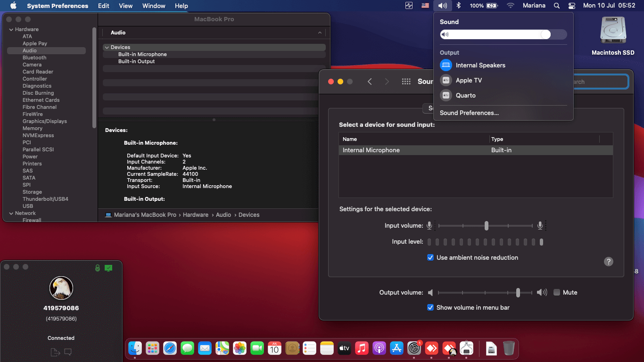Open Launchpad from the Dock

coord(152,348)
